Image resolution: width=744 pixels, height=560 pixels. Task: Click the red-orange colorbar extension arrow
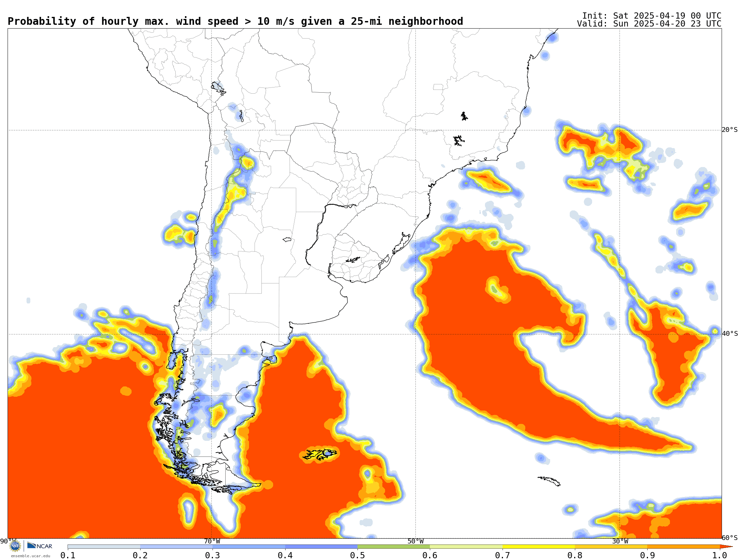(x=726, y=547)
